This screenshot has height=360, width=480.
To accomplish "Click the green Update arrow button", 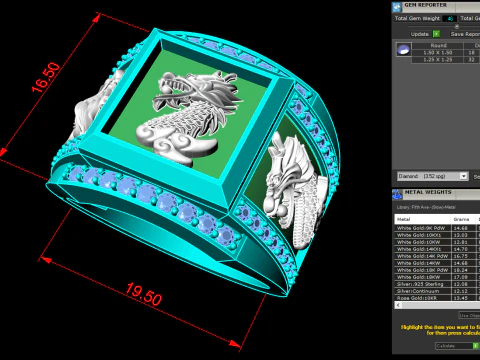I will [x=436, y=34].
